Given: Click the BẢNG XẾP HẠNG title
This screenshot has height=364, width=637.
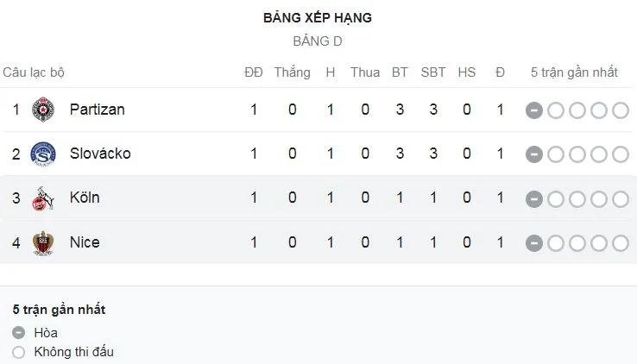Looking at the screenshot, I should 318,18.
